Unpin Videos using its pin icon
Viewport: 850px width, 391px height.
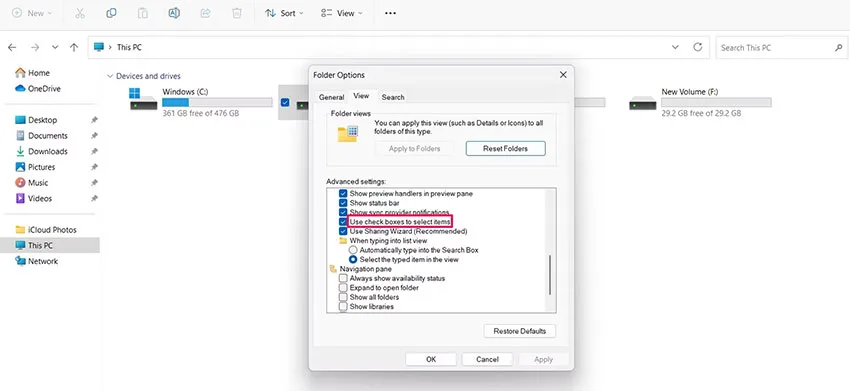94,198
